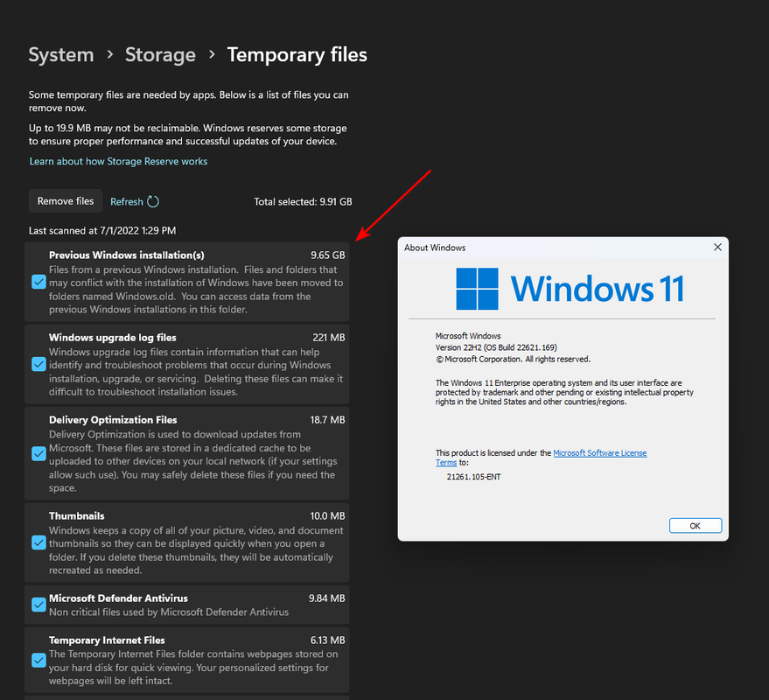769x700 pixels.
Task: Select the Windows upgrade log files heading
Action: click(x=112, y=338)
